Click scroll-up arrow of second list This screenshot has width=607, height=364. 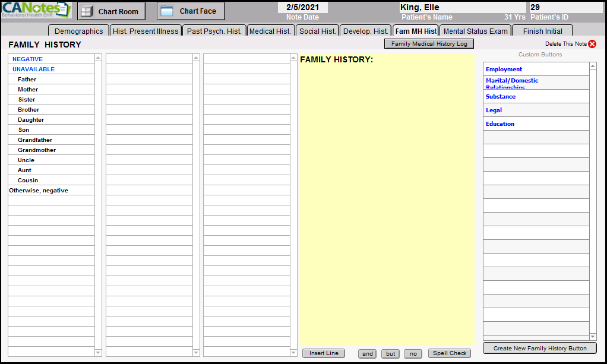pos(196,58)
